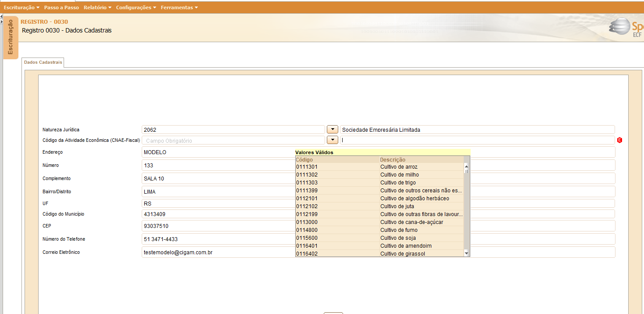The height and width of the screenshot is (314, 644).
Task: Click the Descrição column header
Action: [x=422, y=159]
